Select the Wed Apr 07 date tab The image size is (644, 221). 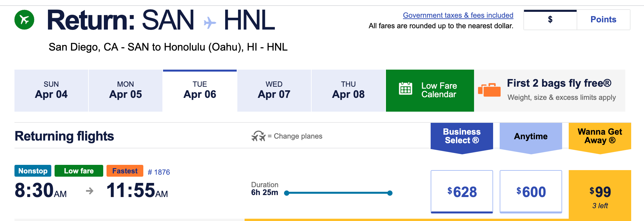click(274, 91)
